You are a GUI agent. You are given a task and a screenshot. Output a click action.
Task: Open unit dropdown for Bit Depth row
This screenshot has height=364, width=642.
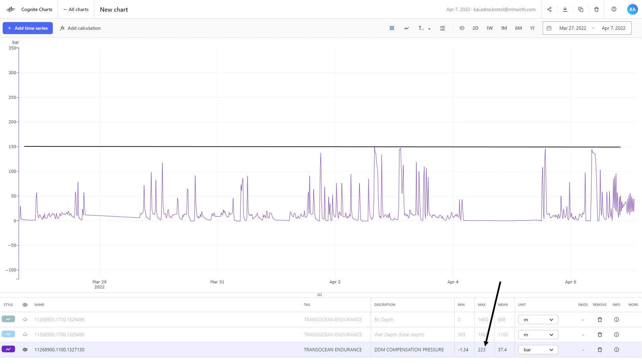point(538,320)
